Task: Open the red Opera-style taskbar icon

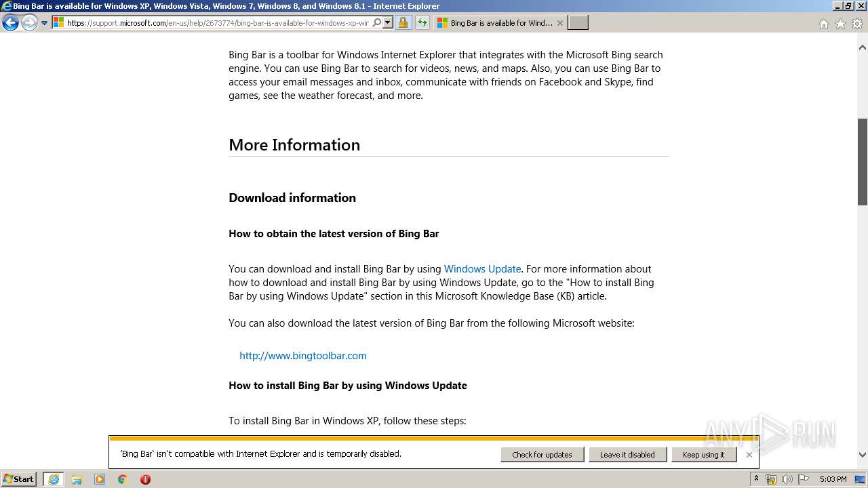Action: coord(145,479)
